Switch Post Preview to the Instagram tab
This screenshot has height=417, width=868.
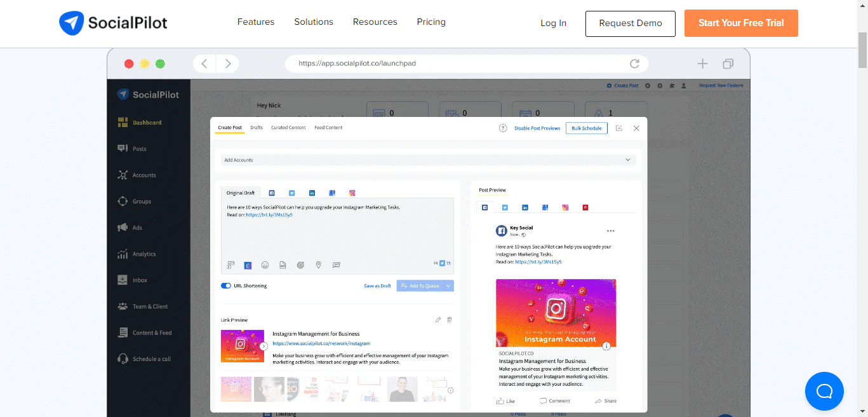[565, 207]
